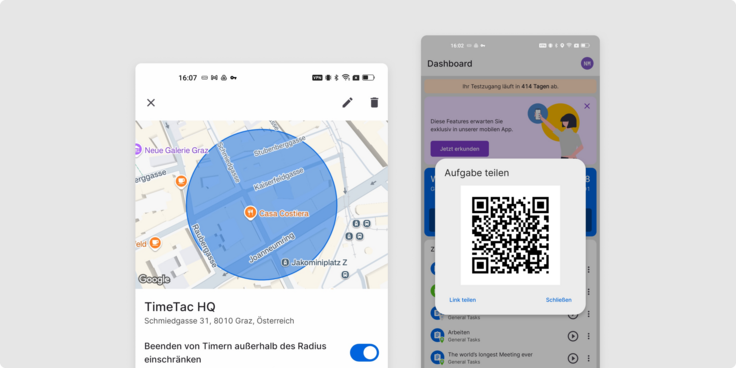Screen dimensions: 736x368
Task: Disable restricting timer stop outside radius
Action: point(364,353)
